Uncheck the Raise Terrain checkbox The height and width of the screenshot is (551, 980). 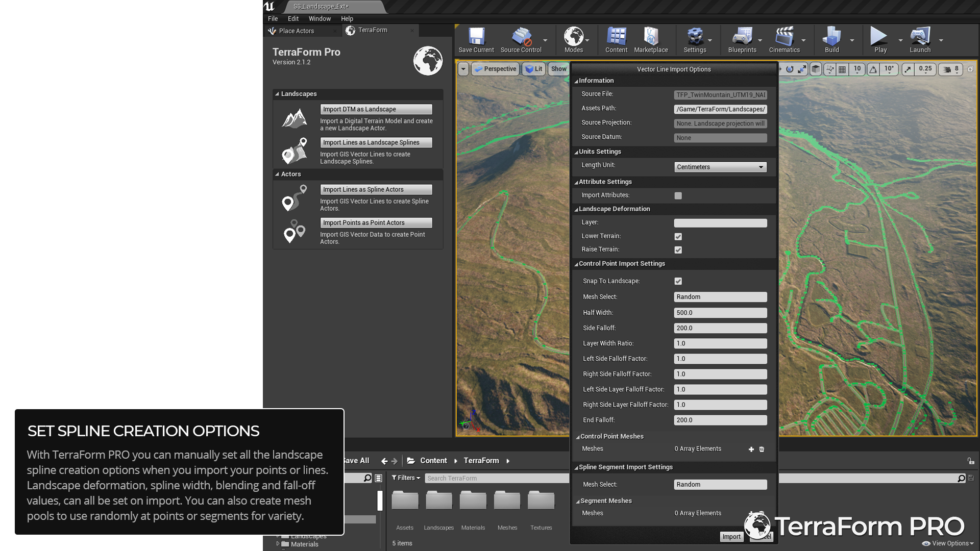678,250
